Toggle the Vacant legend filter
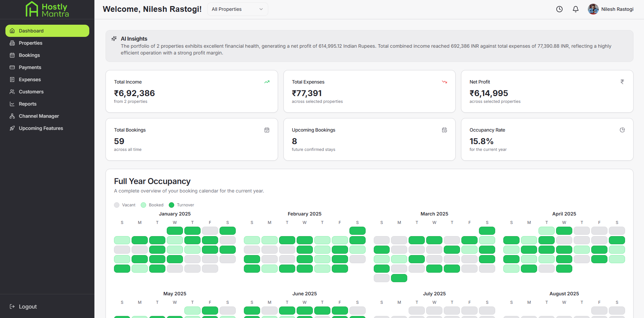Screen dimensions: 644x318 117,205
